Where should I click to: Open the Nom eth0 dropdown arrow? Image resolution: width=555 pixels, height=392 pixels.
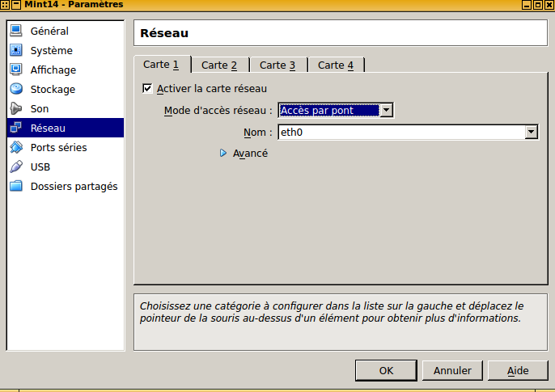point(531,133)
